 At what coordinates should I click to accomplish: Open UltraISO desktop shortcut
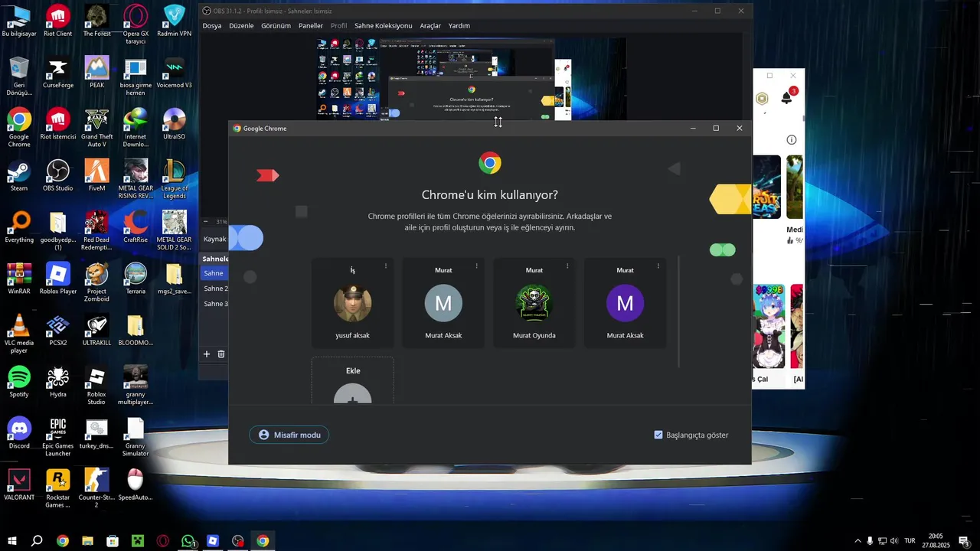[x=174, y=125]
